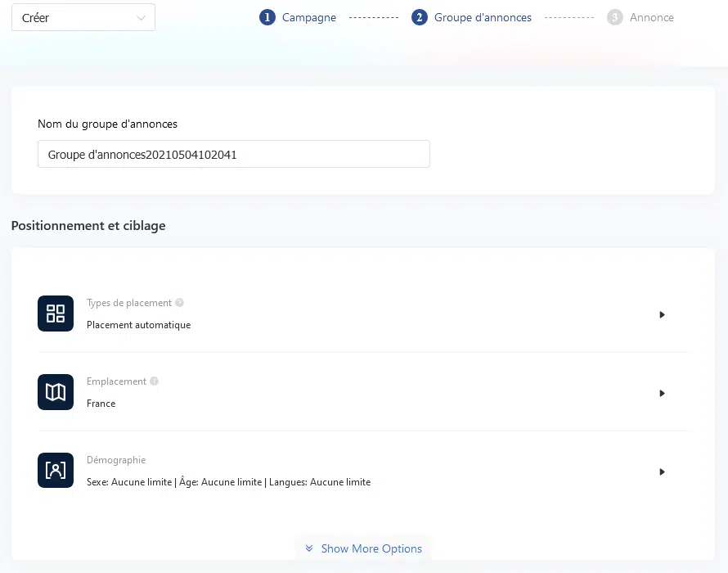The image size is (728, 573).
Task: Open help icon next to Emplacement
Action: [x=154, y=381]
